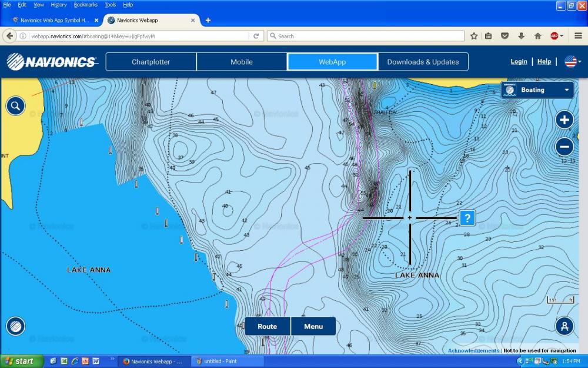Close the Navionics Web App Symbol tab
The image size is (588, 368).
96,20
